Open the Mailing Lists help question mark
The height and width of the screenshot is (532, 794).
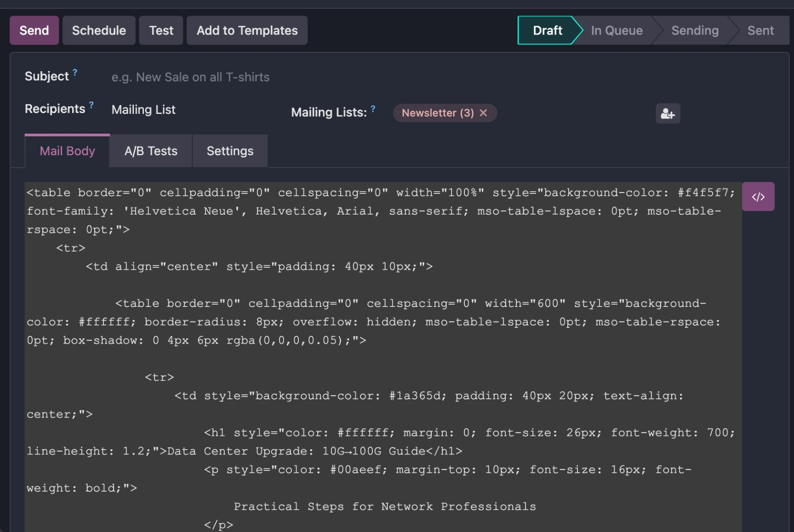pos(372,109)
